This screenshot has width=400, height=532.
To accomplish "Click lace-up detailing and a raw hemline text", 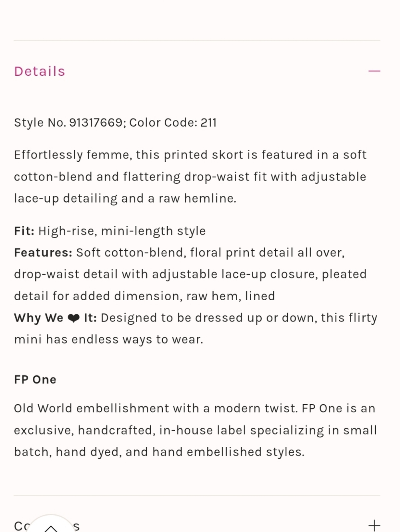I will click(x=125, y=199).
